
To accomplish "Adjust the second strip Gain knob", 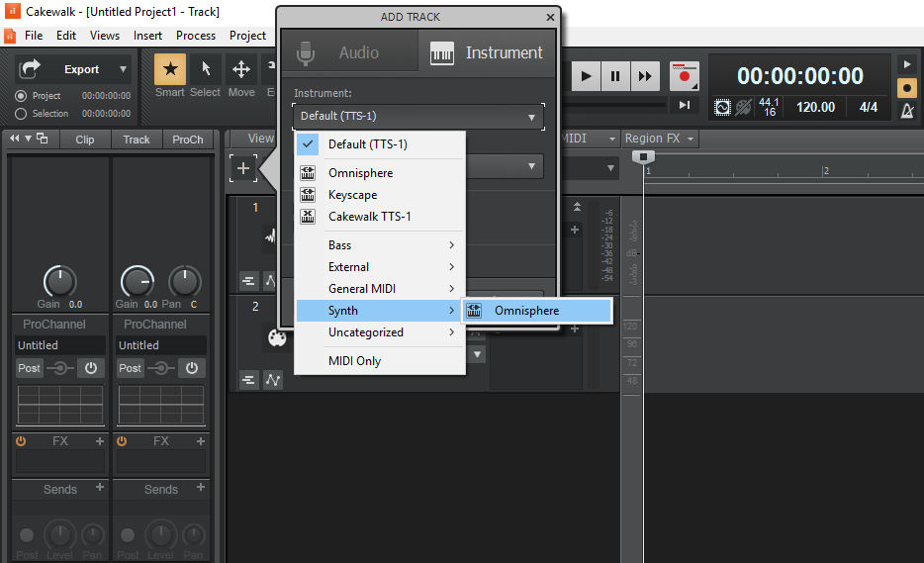I will (x=138, y=282).
